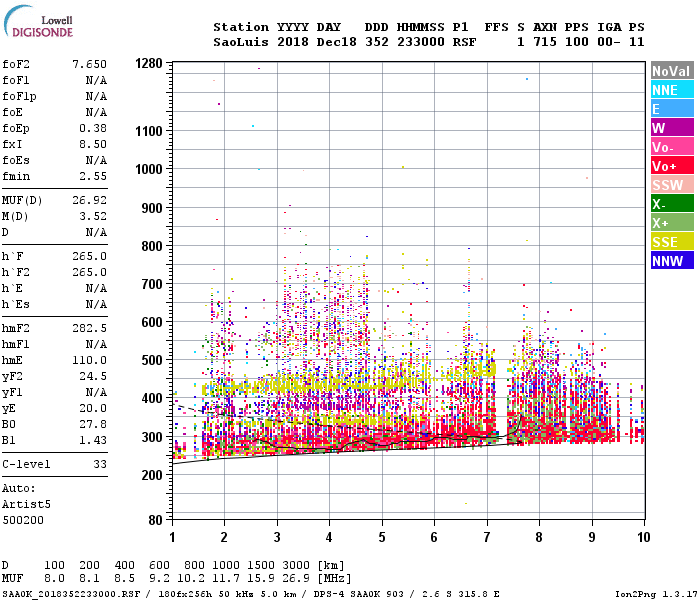Viewport: 700px width, 600px height.
Task: Select the h`F value 265.0
Action: pos(89,256)
